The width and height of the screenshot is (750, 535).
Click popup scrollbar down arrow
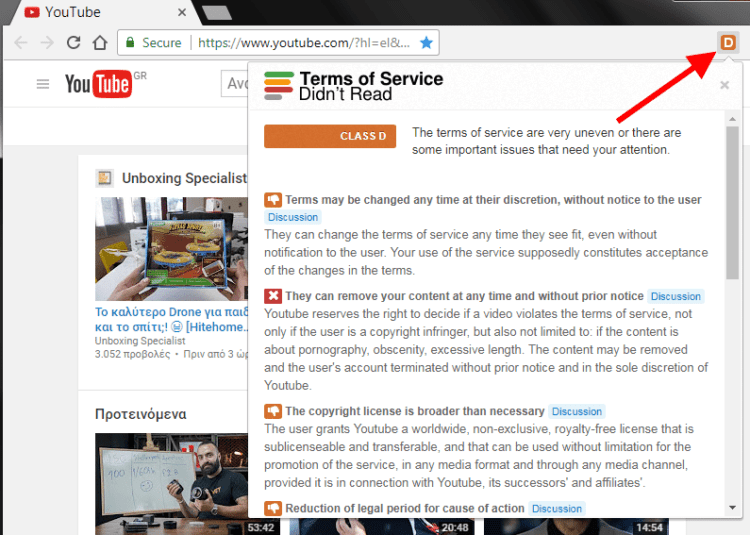click(732, 508)
